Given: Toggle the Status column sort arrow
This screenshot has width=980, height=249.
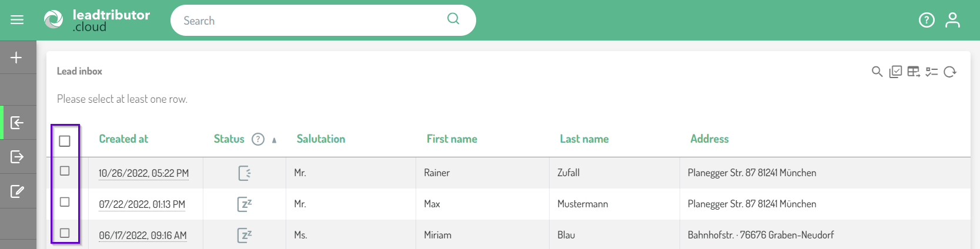Looking at the screenshot, I should point(274,140).
